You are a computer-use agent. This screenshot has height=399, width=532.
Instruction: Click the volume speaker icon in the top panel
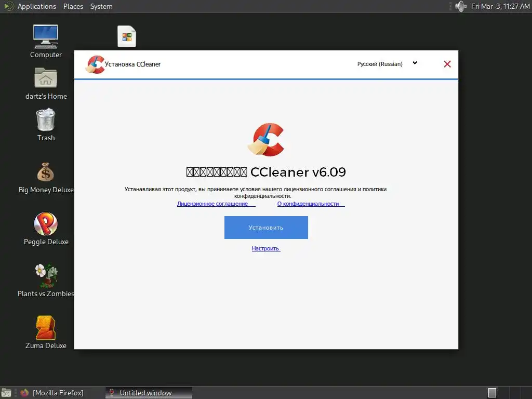tap(461, 6)
